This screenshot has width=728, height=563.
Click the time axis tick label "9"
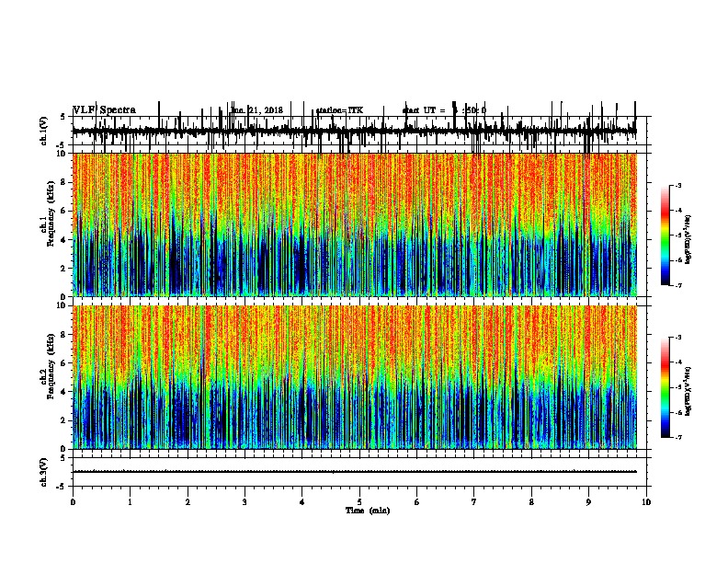coord(588,502)
